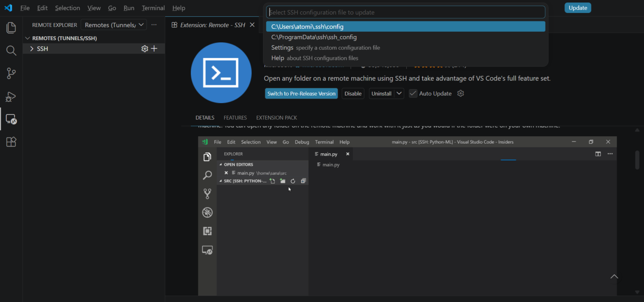644x302 pixels.
Task: Pick Settings to specify a custom configuration file
Action: click(x=405, y=47)
